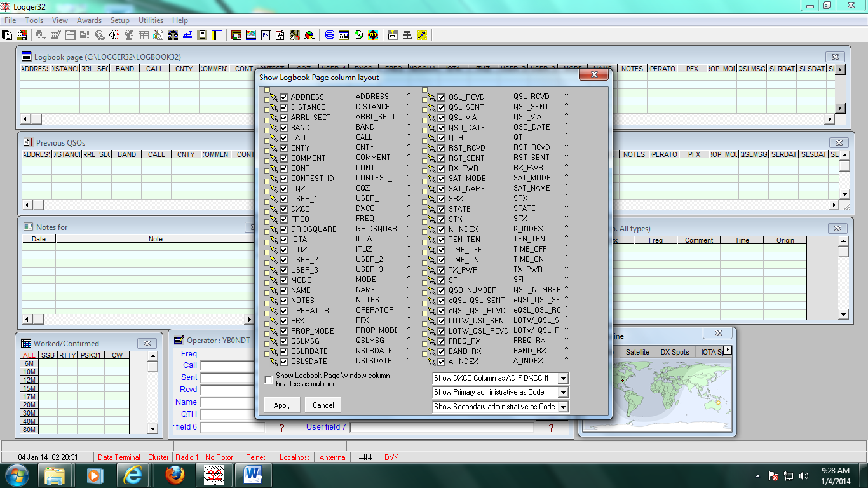This screenshot has height=488, width=868.
Task: Close the column layout dialog
Action: (x=594, y=75)
